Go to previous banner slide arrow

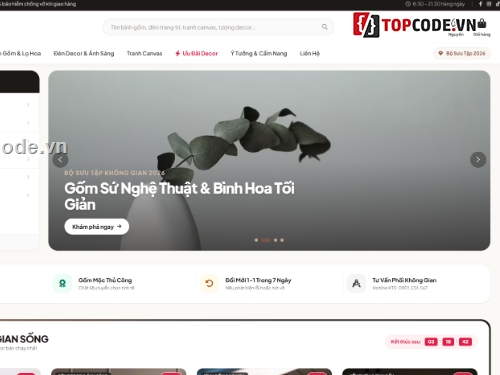[60, 160]
